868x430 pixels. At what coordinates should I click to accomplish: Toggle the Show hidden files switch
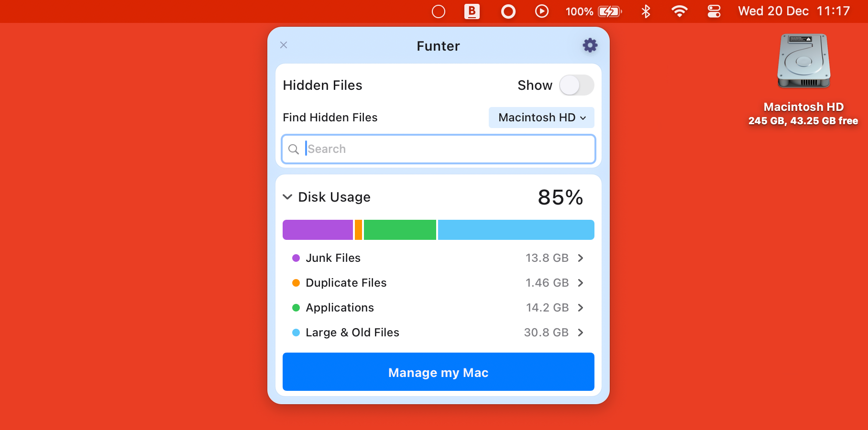tap(577, 85)
